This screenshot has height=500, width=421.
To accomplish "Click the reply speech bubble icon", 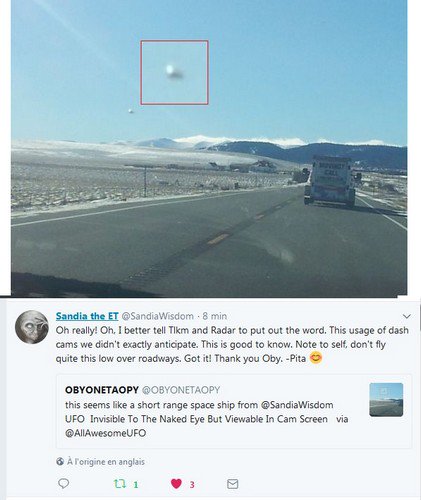I will click(64, 484).
